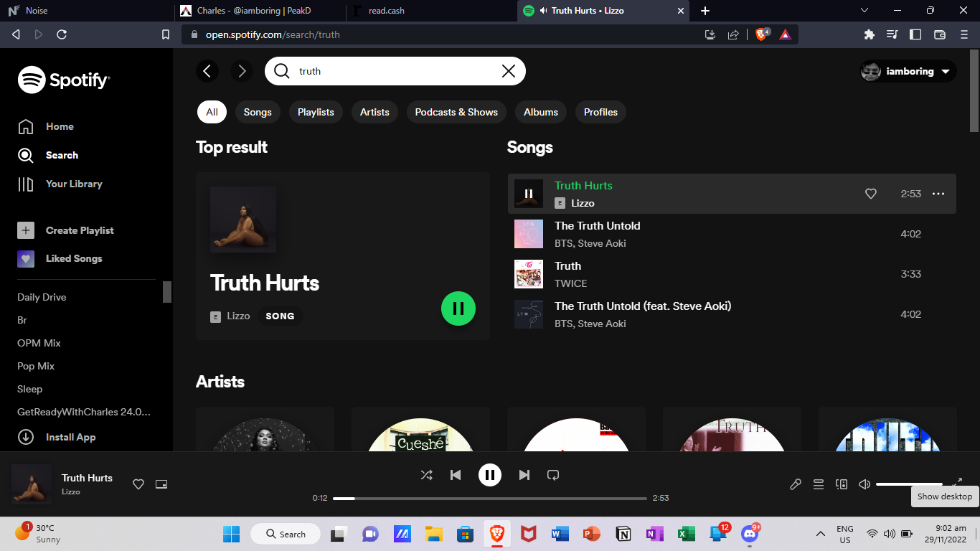Open Home in the sidebar

coord(46,127)
